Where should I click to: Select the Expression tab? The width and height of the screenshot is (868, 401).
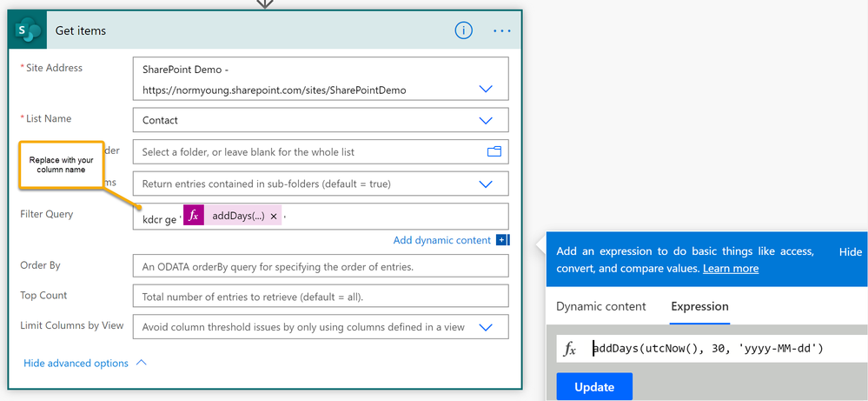(699, 306)
